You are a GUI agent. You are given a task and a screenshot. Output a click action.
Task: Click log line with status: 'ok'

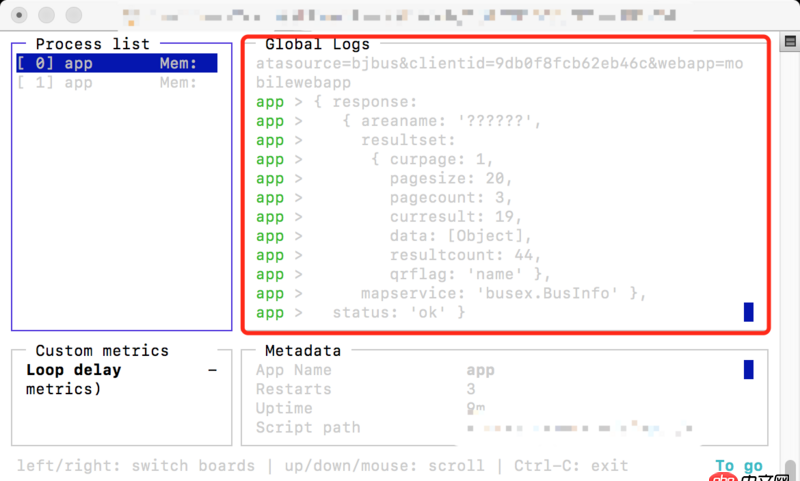point(360,312)
